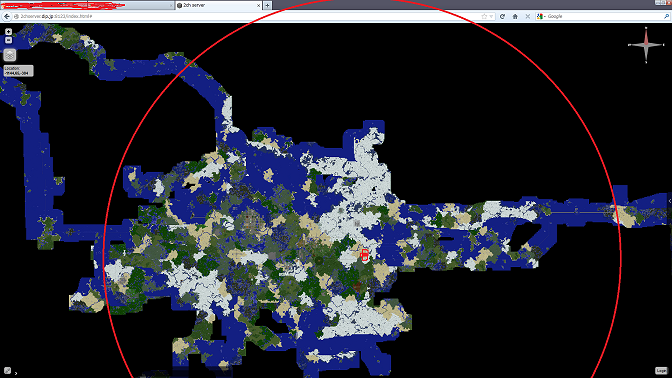Image resolution: width=672 pixels, height=378 pixels.
Task: Click the compass rose on the map
Action: pos(646,45)
